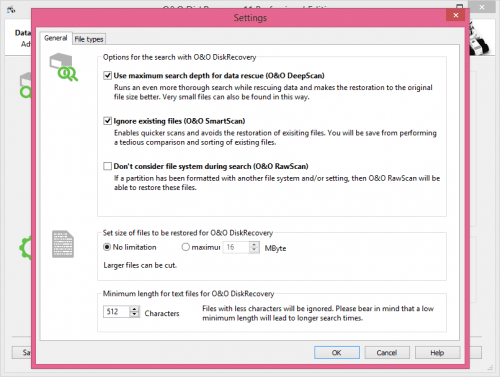Image resolution: width=500 pixels, height=377 pixels.
Task: Choose the maximum file size radio option
Action: (185, 247)
